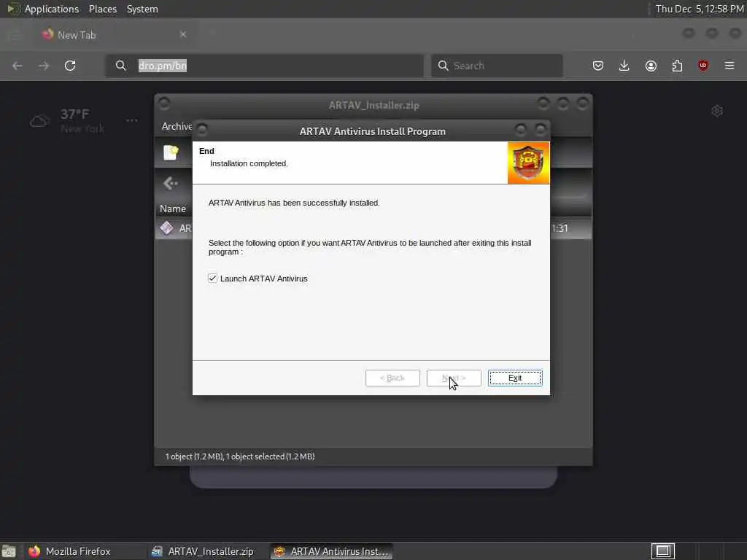
Task: Open the Firefox downloads panel
Action: [x=624, y=66]
